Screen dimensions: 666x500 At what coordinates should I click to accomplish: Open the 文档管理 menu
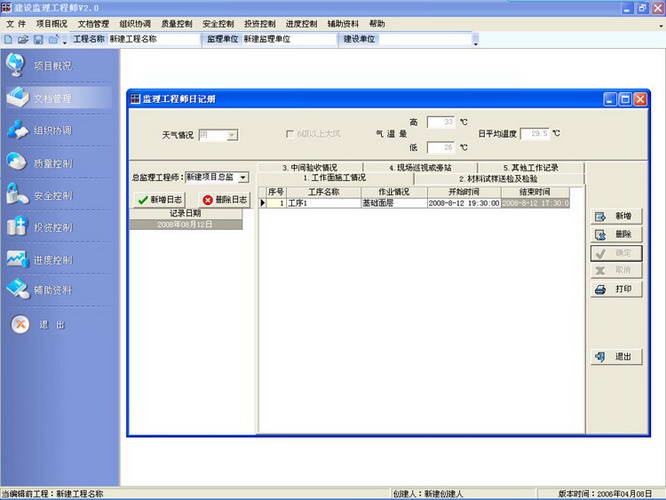pyautogui.click(x=93, y=24)
